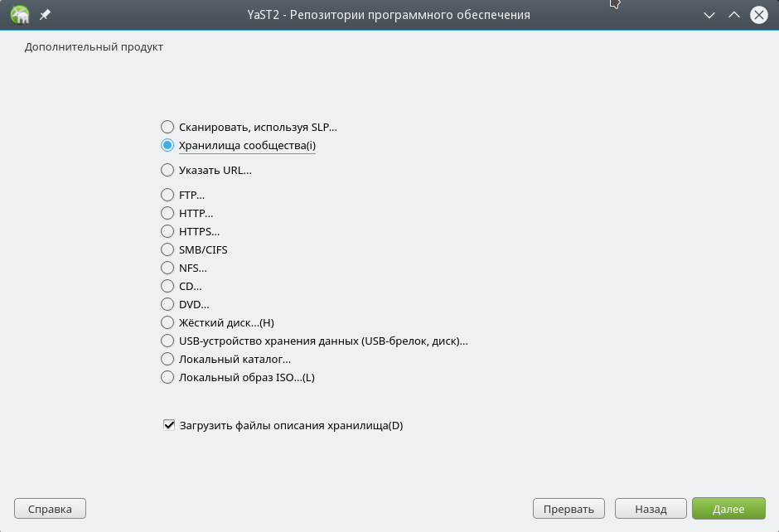Viewport: 779px width, 532px height.
Task: Choose 'Указать URL' radio option
Action: click(167, 170)
